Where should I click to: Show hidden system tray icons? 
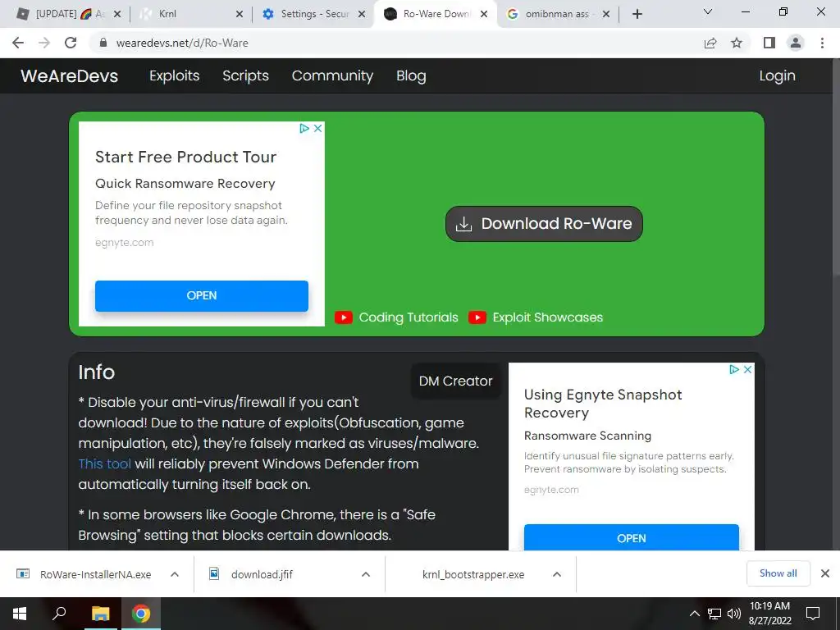[x=694, y=614]
